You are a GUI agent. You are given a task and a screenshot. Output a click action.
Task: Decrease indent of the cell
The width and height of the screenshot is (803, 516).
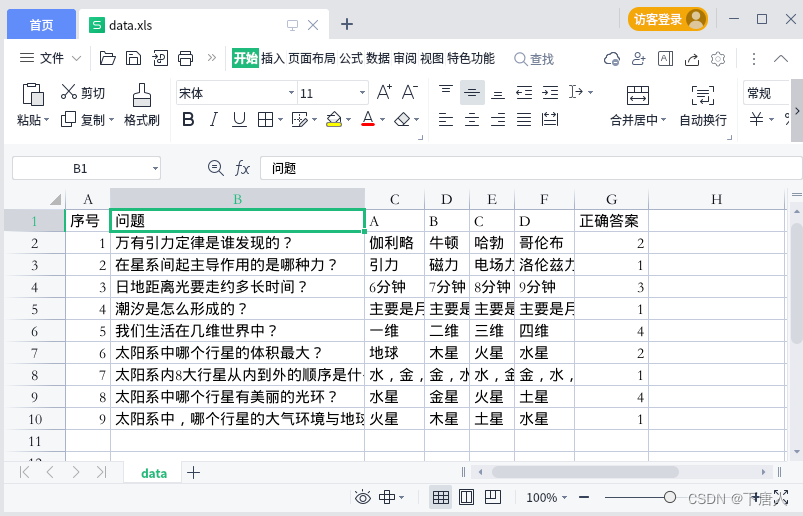pyautogui.click(x=524, y=93)
